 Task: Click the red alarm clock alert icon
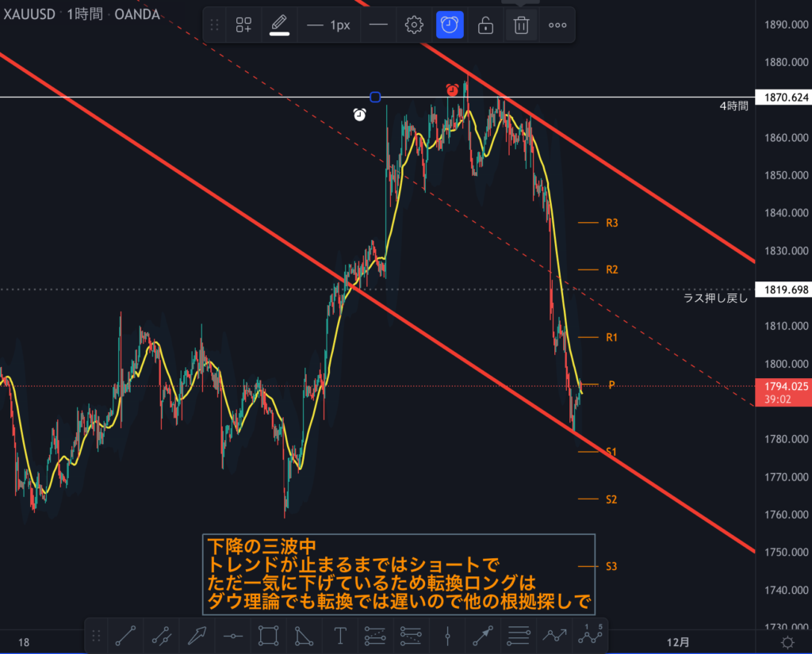coord(452,90)
